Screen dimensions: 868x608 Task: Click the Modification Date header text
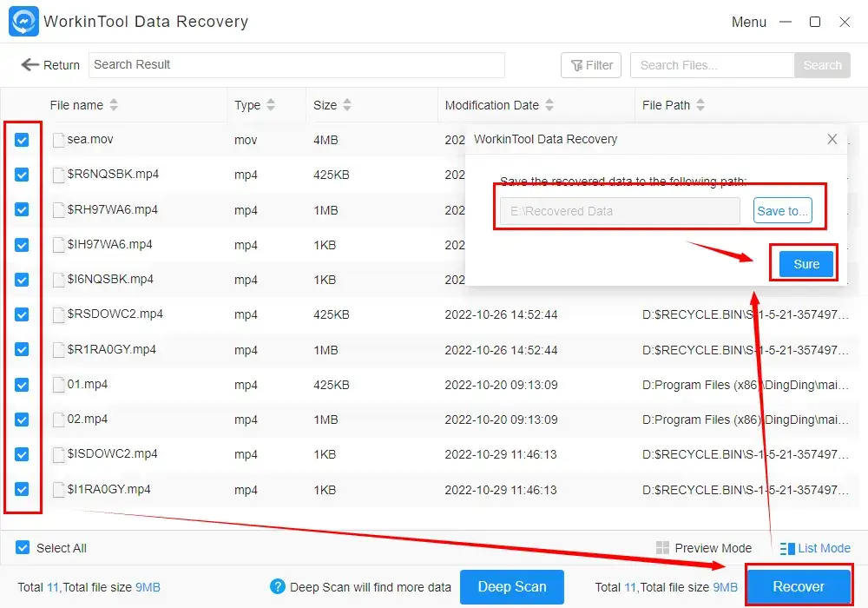491,105
